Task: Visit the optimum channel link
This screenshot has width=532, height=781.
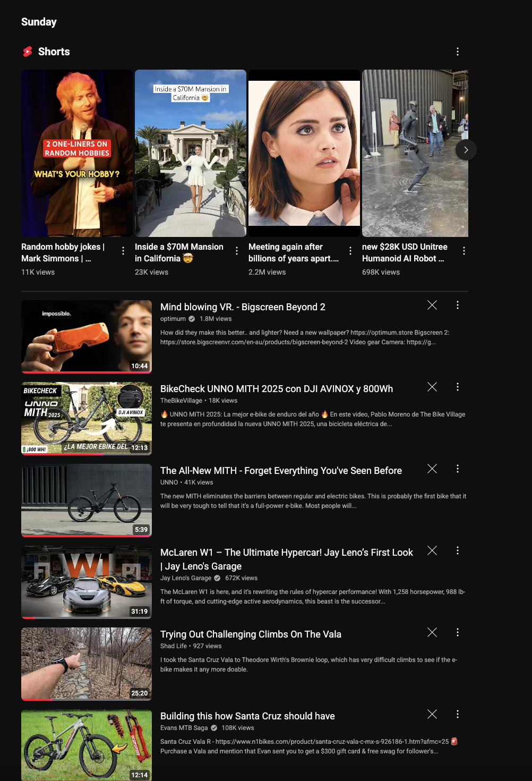Action: pos(173,319)
